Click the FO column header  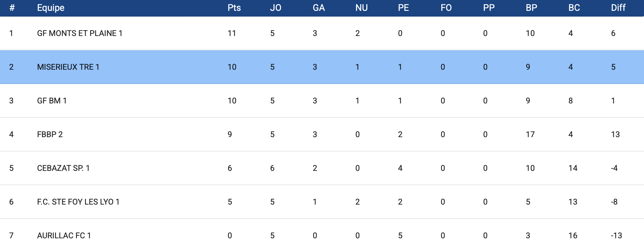(x=446, y=8)
